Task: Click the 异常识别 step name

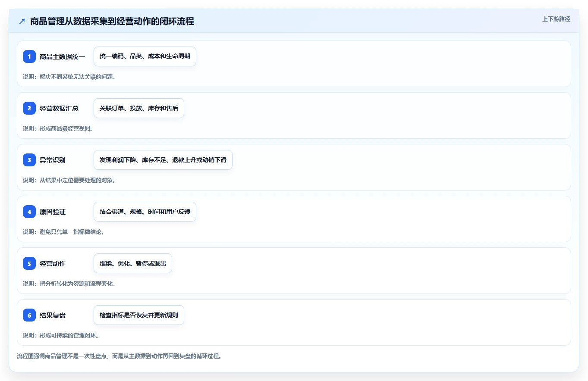Action: click(53, 160)
